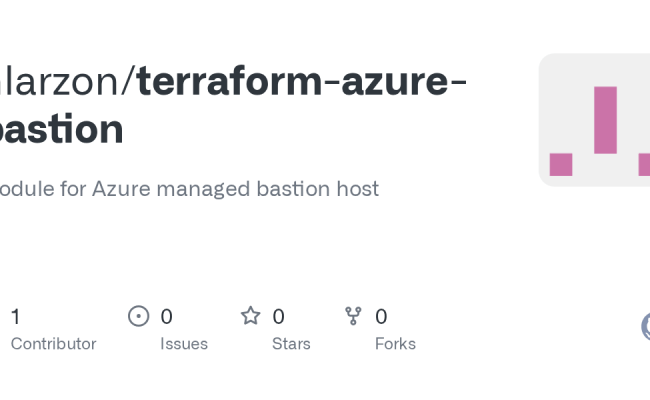Screen dimensions: 650x400
Task: Click the small left pink square in identicon
Action: click(x=561, y=164)
